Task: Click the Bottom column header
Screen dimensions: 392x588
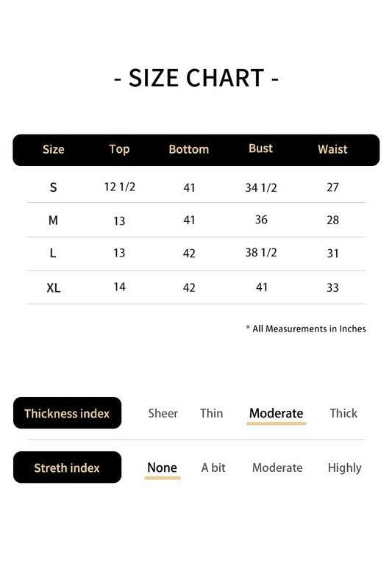Action: tap(189, 149)
